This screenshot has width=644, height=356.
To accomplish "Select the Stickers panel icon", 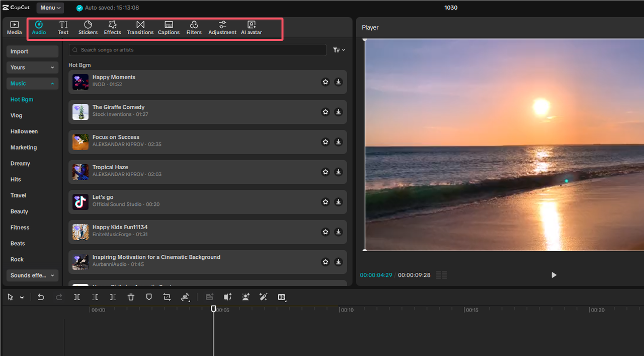I will pos(88,27).
